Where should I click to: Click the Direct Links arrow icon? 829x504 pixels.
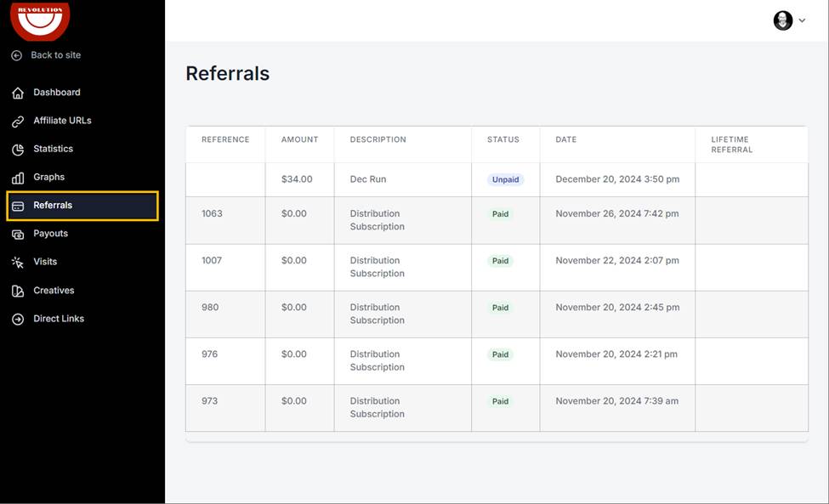click(x=18, y=319)
